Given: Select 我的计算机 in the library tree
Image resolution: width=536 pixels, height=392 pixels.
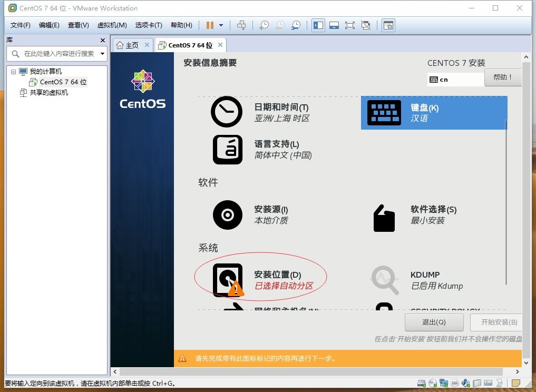Looking at the screenshot, I should pyautogui.click(x=45, y=72).
